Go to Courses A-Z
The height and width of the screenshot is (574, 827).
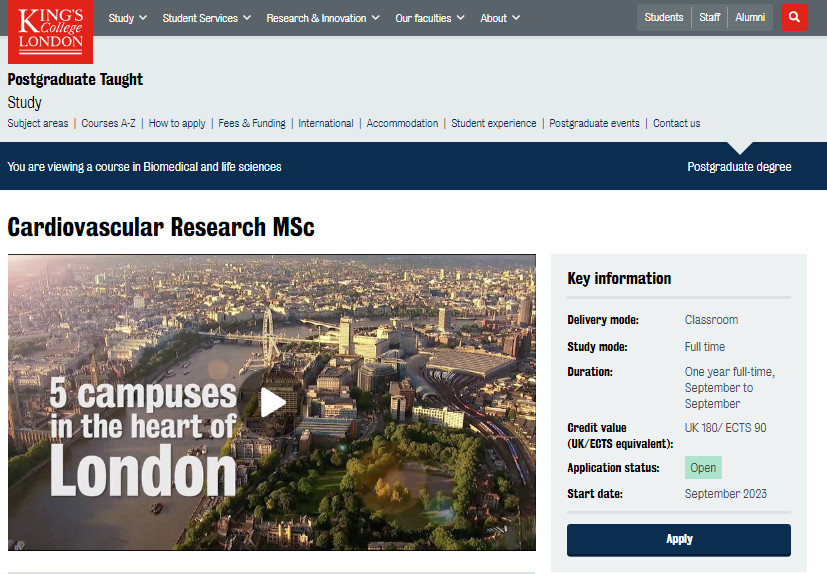click(108, 123)
